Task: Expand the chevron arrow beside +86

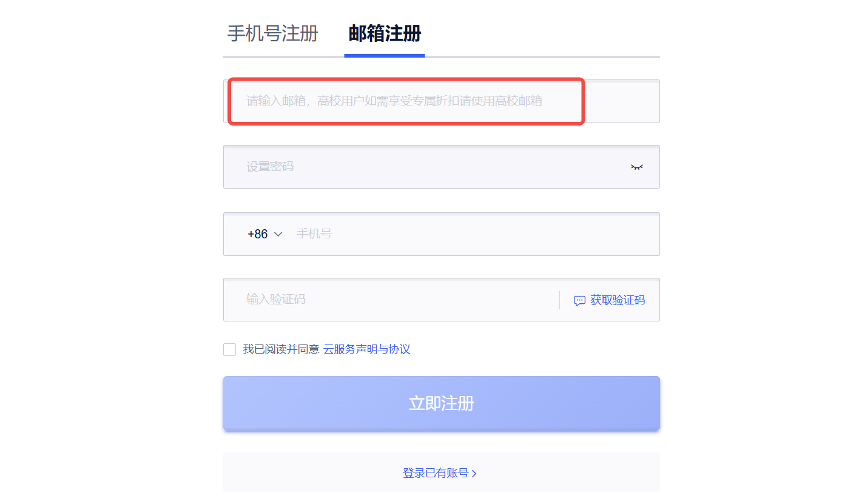Action: [x=278, y=234]
